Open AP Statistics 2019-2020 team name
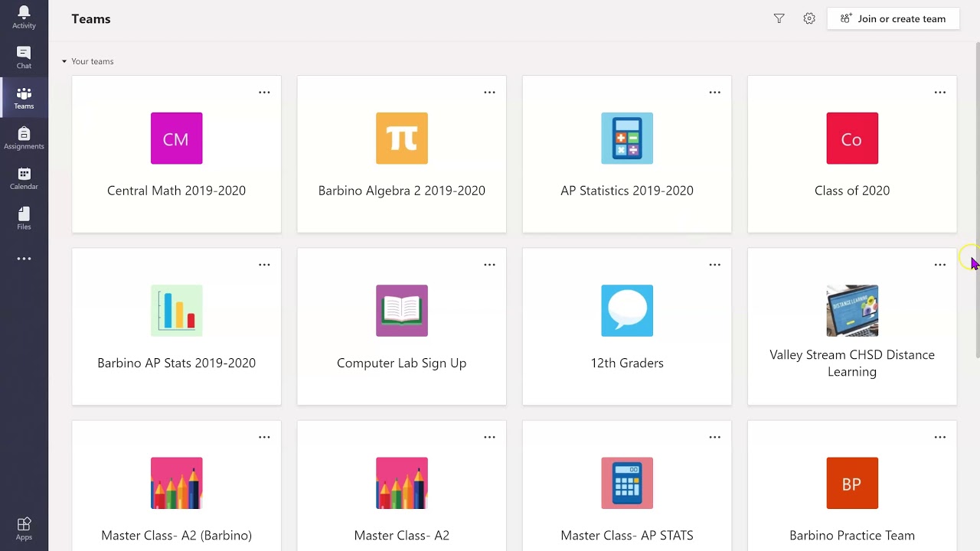This screenshot has height=551, width=980. (x=627, y=191)
